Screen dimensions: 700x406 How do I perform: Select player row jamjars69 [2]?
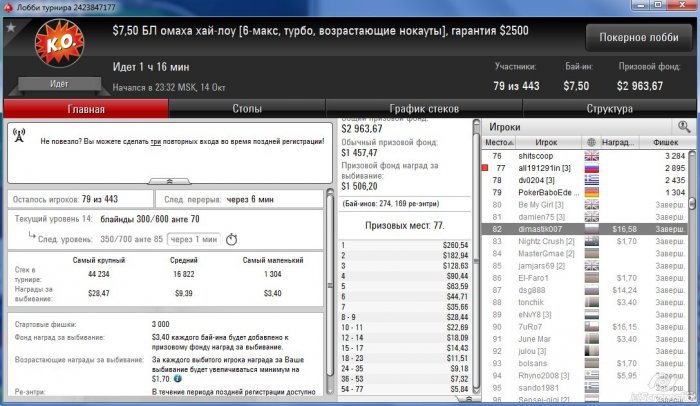point(585,266)
